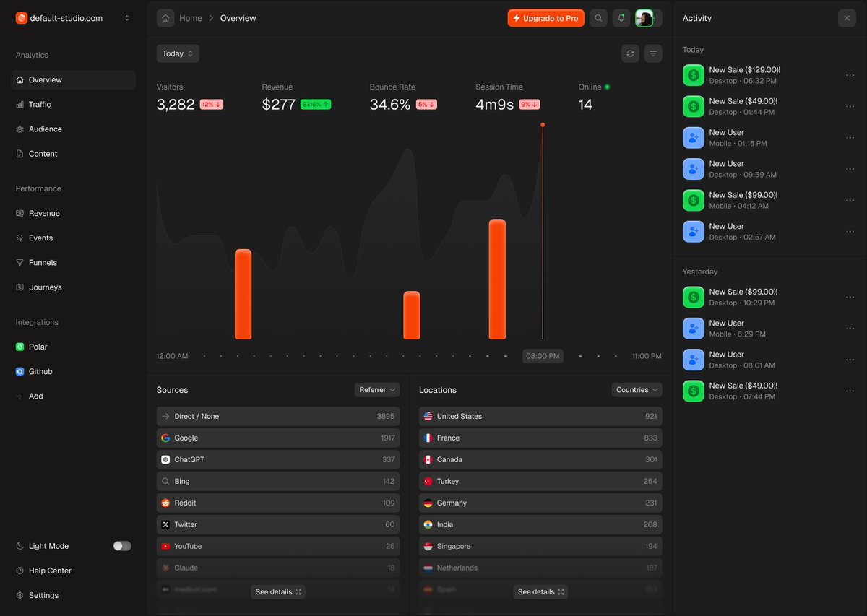
Task: Open options for New User 01:16 PM
Action: [850, 137]
